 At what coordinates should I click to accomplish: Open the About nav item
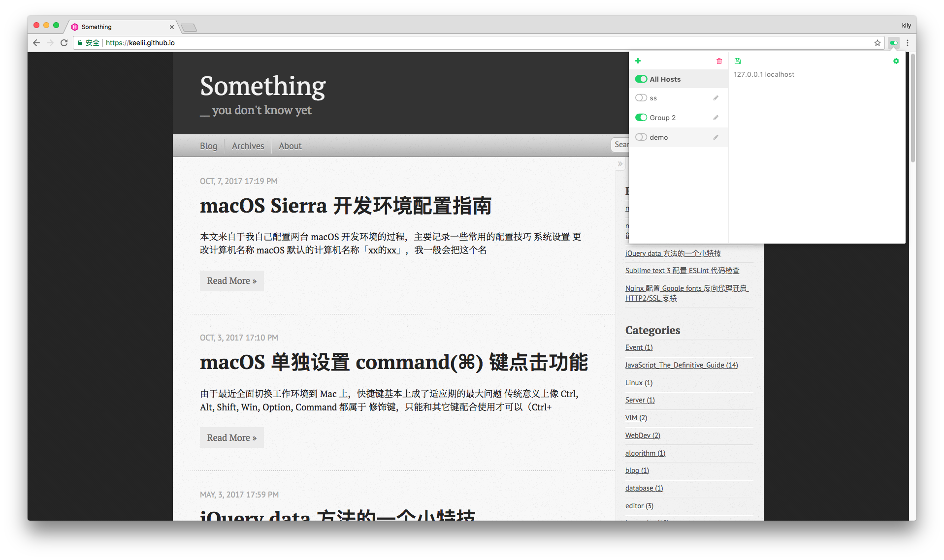click(290, 146)
